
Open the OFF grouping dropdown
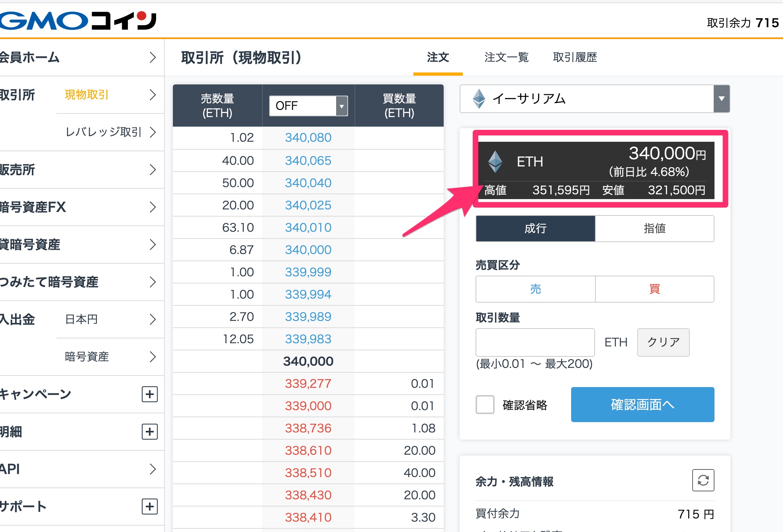click(308, 106)
